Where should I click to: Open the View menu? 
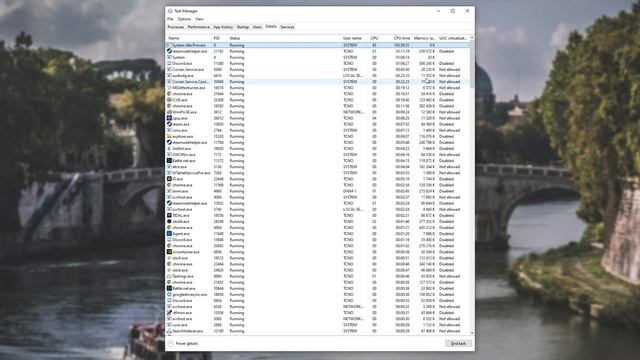coord(199,19)
